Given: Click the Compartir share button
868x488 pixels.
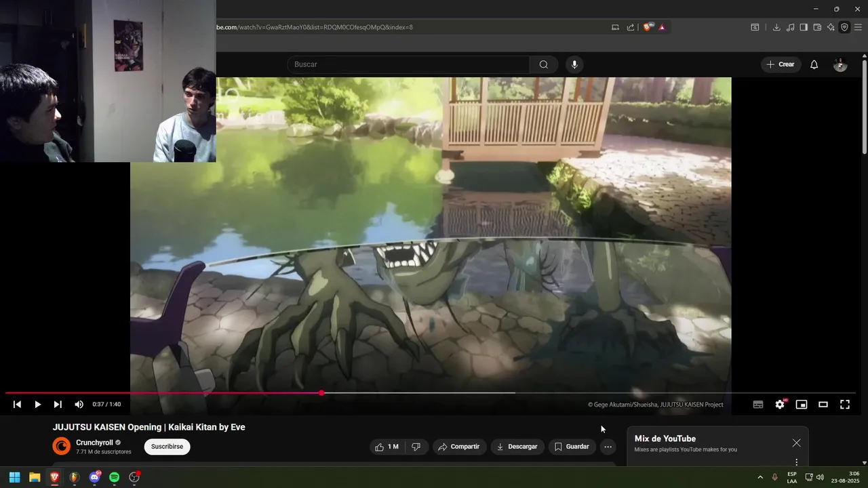Looking at the screenshot, I should pos(459,447).
